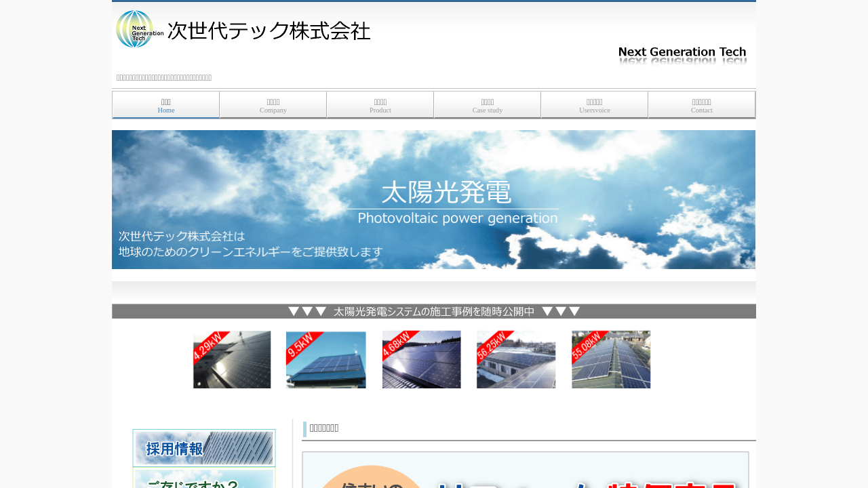Open the ご存じですか？ sidebar banner
The image size is (868, 488).
pyautogui.click(x=204, y=479)
